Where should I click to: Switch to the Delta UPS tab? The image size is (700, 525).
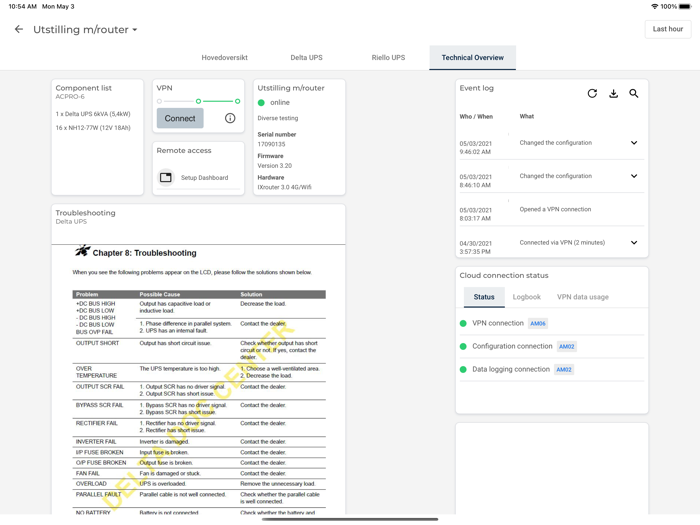click(306, 58)
